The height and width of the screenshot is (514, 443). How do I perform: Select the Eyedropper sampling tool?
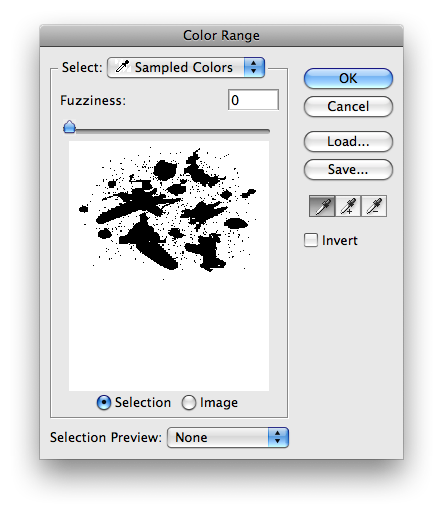click(322, 206)
